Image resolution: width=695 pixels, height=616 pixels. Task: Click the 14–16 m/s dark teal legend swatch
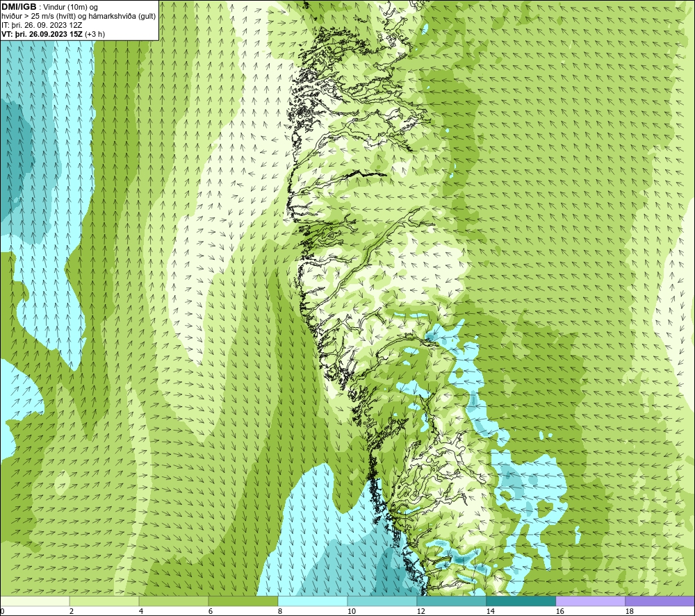tap(521, 601)
